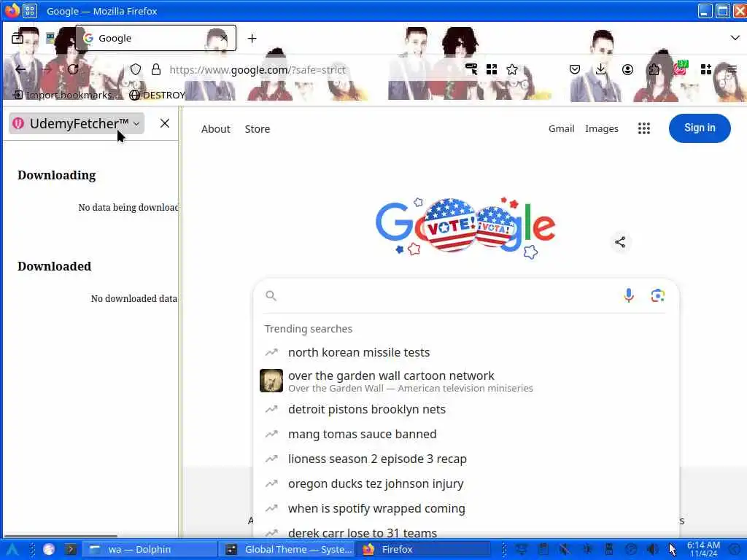Open the Firefox downloads panel
The height and width of the screenshot is (560, 747).
601,69
